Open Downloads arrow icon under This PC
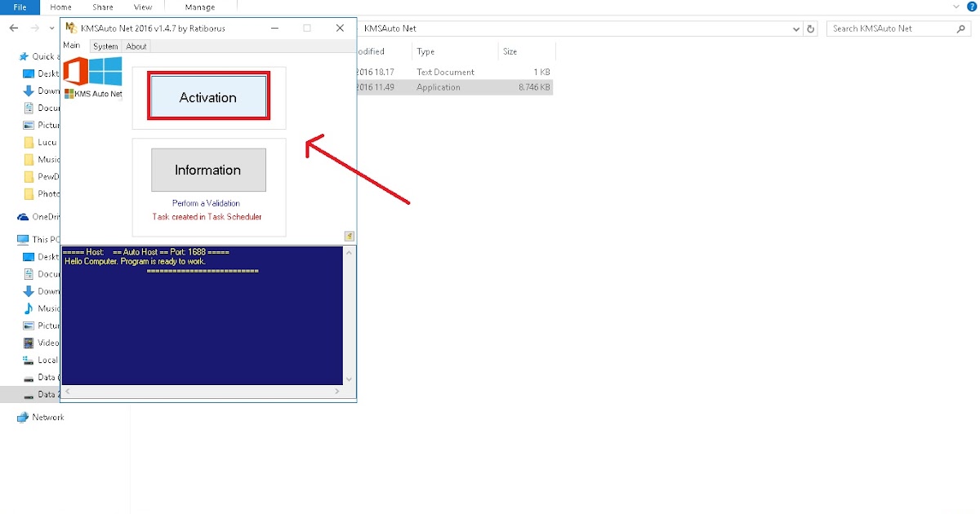 click(x=29, y=291)
